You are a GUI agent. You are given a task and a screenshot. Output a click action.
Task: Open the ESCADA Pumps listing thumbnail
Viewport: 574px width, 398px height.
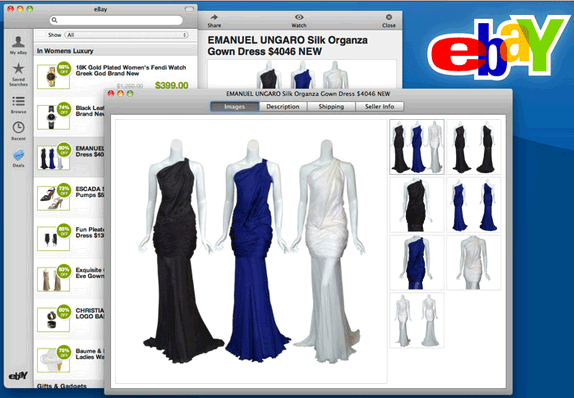[53, 198]
